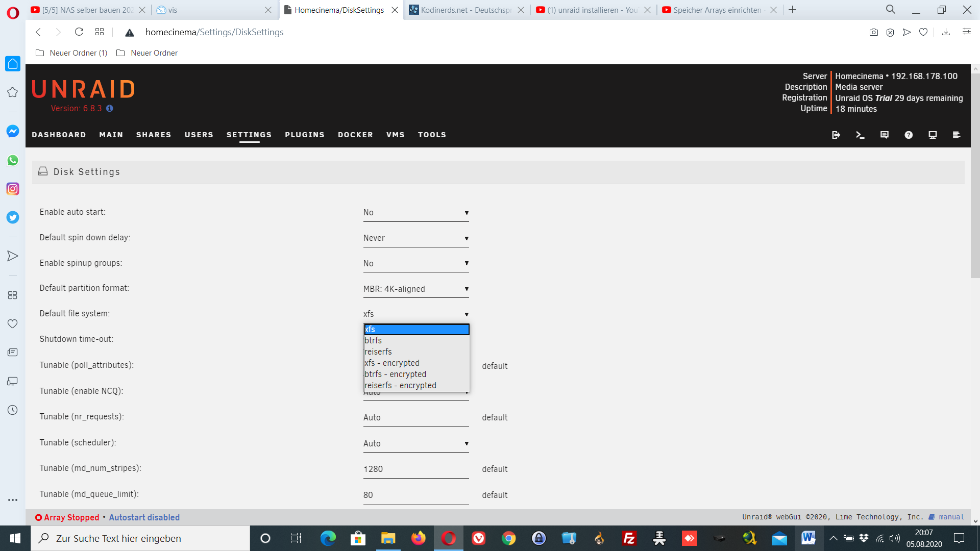Click heart icon in address bar

point(923,32)
